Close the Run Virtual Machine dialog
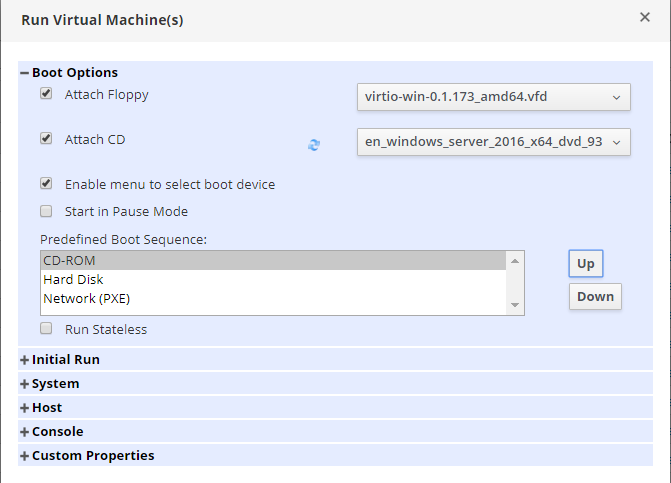 tap(644, 17)
